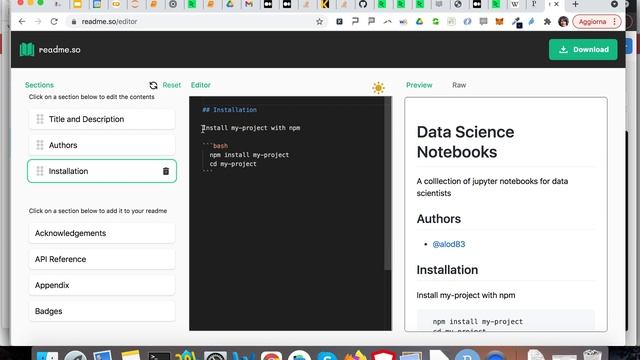Switch to the GitHub browser tab
640x360 pixels.
point(363,4)
